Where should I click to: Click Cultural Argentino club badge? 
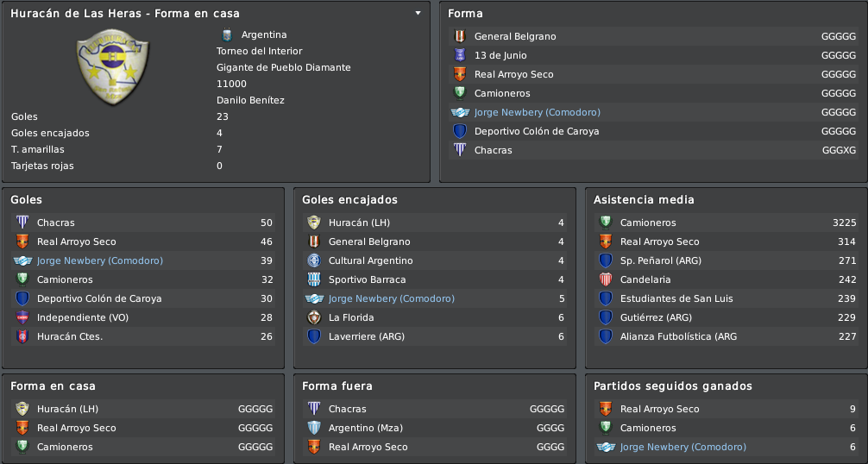coord(314,260)
